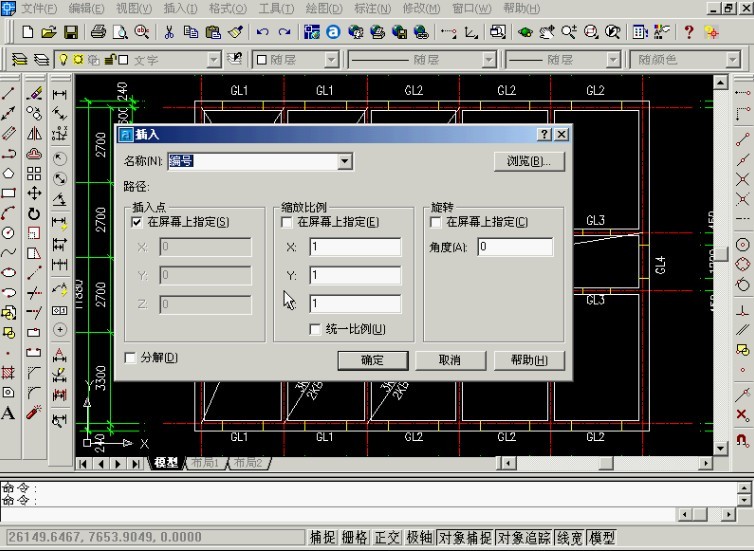Toggle 栅格 grid in status bar
The height and width of the screenshot is (551, 754).
click(355, 537)
